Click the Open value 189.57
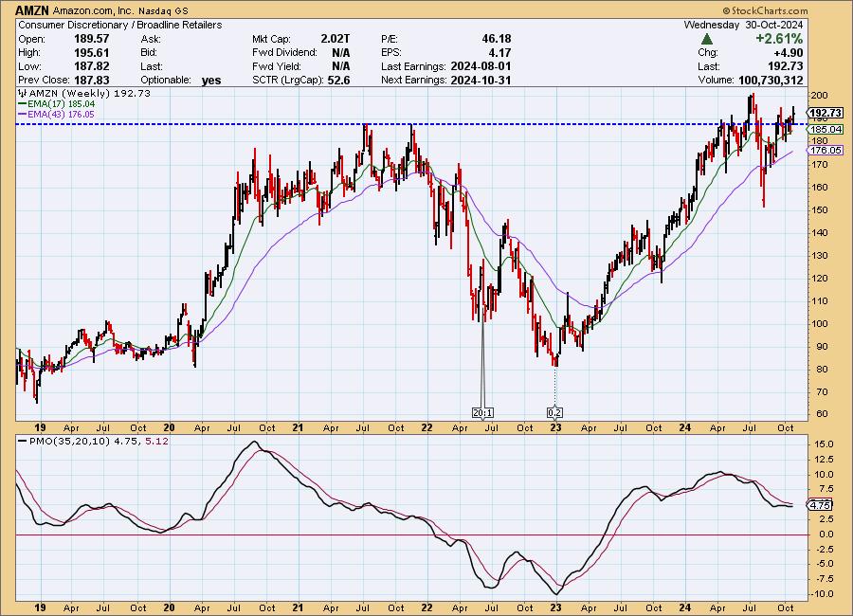Viewport: 853px width, 616px height. point(91,39)
